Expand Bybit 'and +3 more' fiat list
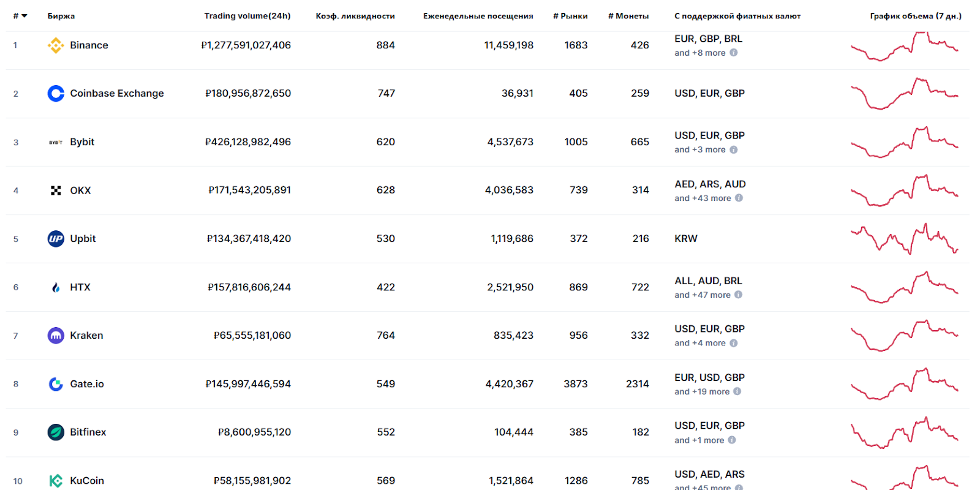Viewport: 980px width, 490px height. [700, 149]
